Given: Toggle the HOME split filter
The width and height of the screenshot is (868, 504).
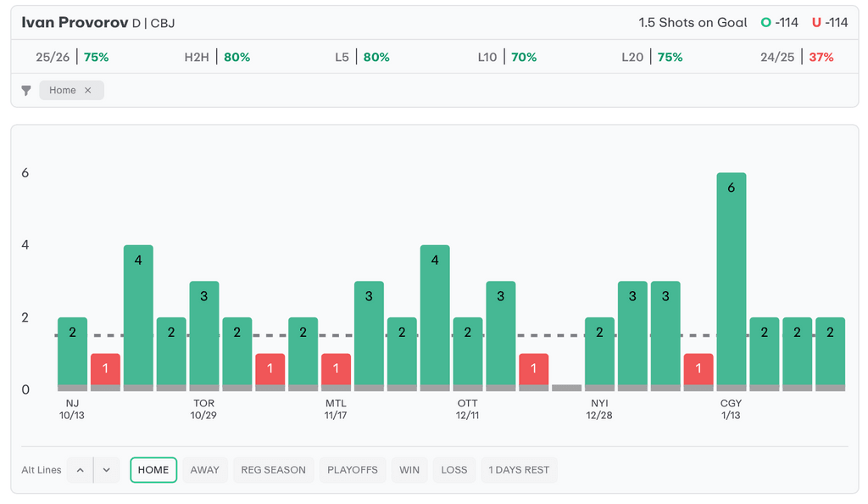Looking at the screenshot, I should pos(153,470).
